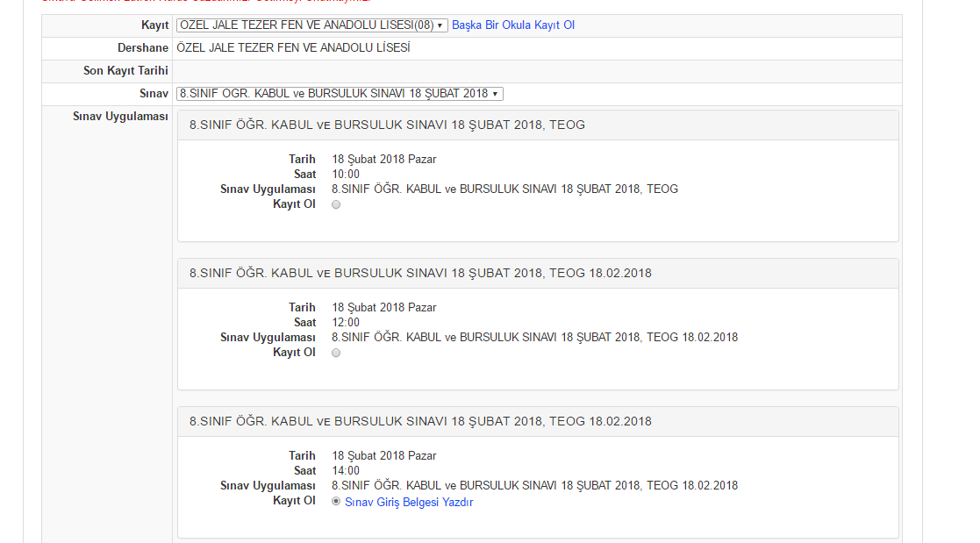Click the "Son Kayıt Tarihi" row label
This screenshot has width=980, height=543.
125,70
